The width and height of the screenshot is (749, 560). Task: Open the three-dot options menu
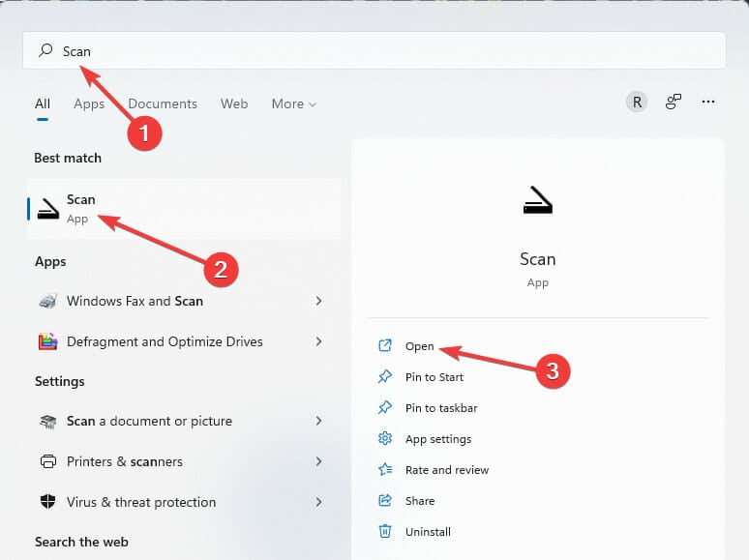point(708,102)
